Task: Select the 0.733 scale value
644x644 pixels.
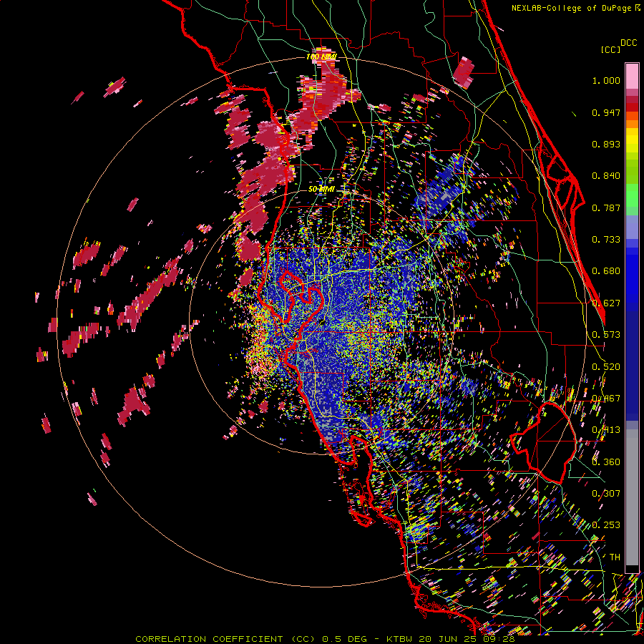Action: click(606, 240)
